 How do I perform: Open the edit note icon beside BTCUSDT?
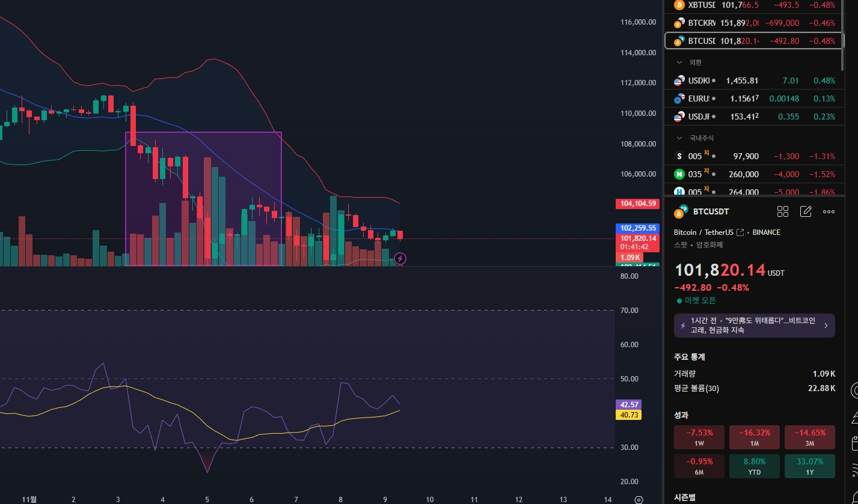[806, 211]
